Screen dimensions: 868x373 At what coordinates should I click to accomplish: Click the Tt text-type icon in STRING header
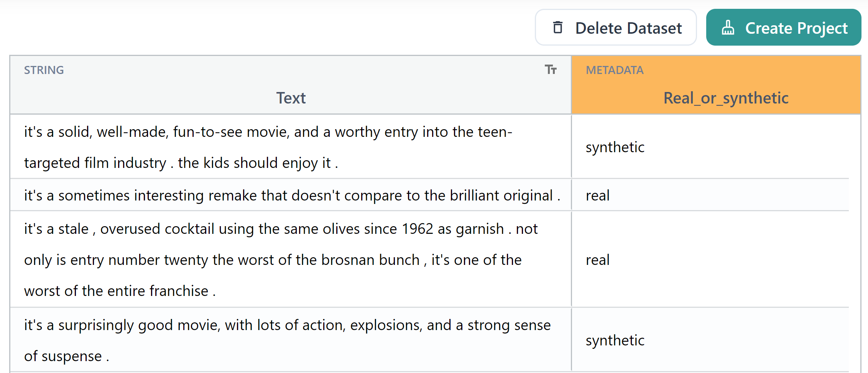pyautogui.click(x=551, y=70)
